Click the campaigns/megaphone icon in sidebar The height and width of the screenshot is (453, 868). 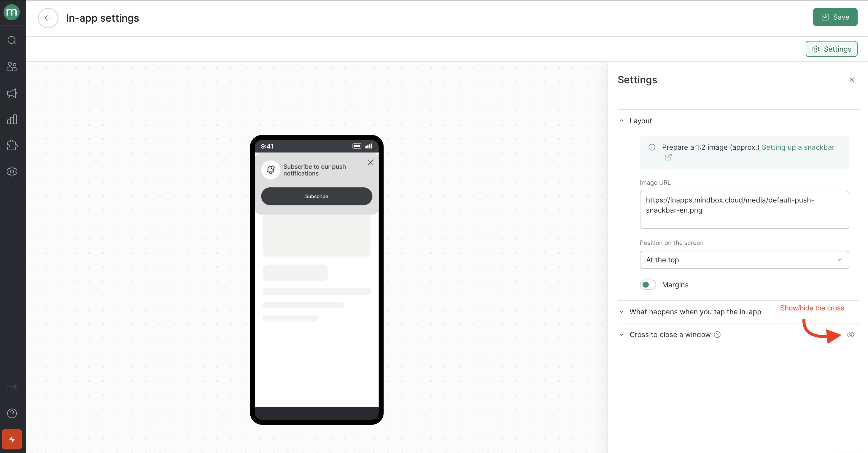pyautogui.click(x=13, y=93)
